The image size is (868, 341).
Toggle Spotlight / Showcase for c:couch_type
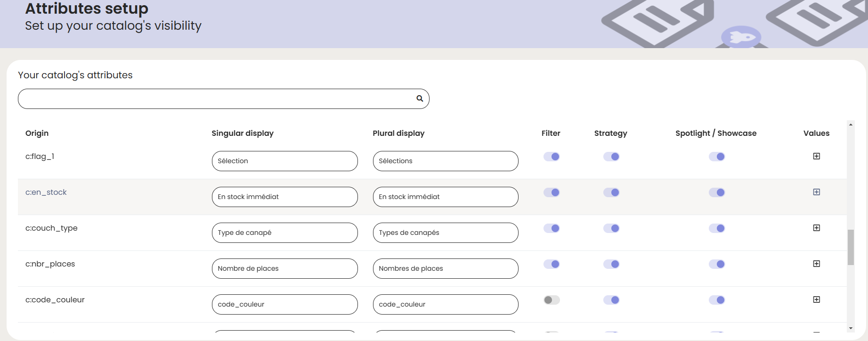pyautogui.click(x=717, y=228)
